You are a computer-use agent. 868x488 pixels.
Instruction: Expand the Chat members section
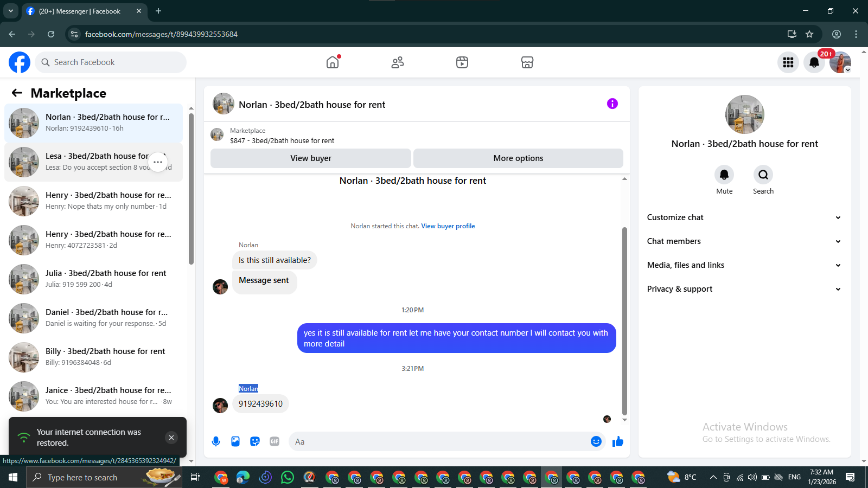pos(744,241)
